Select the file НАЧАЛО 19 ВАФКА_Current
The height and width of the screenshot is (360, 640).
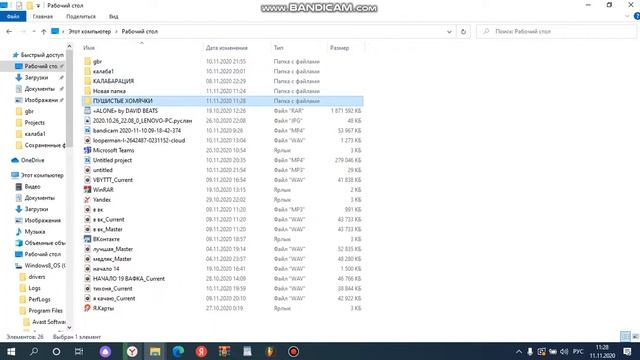pos(129,279)
